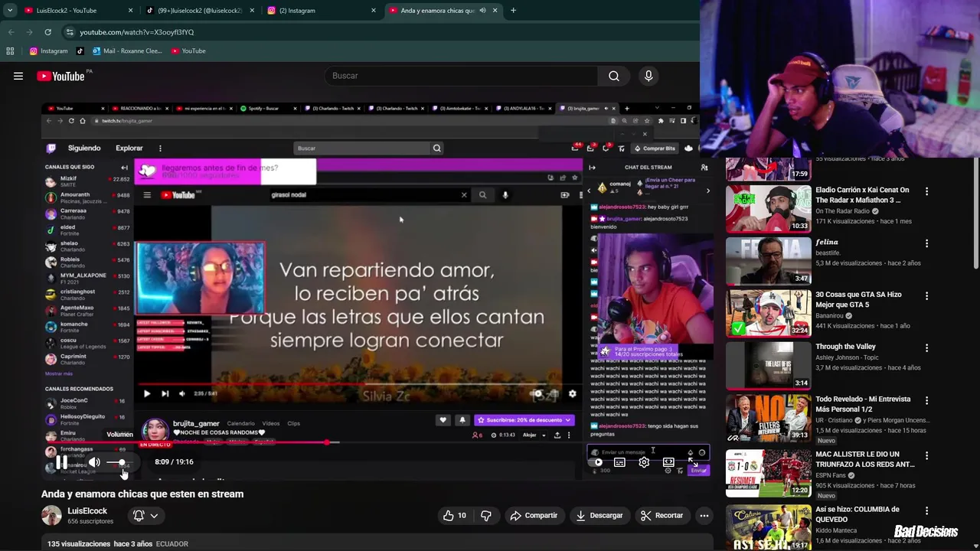Click the red progress bar scrubber
Image resolution: width=980 pixels, height=551 pixels.
[x=327, y=443]
